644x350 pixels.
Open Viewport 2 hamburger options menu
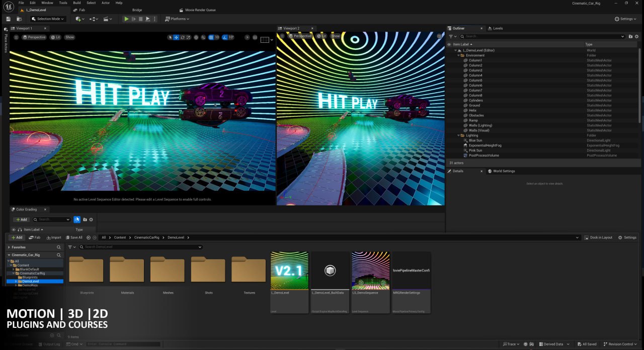[283, 36]
